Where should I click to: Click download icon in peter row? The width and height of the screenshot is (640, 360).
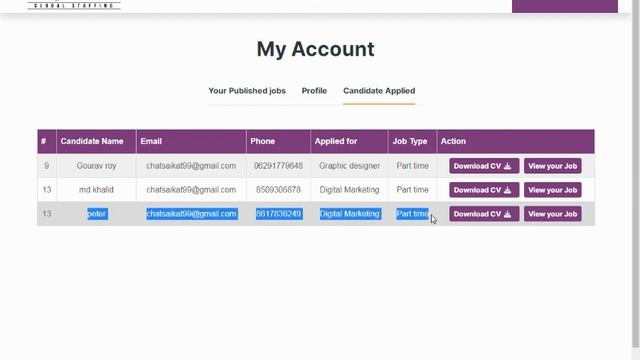point(507,214)
